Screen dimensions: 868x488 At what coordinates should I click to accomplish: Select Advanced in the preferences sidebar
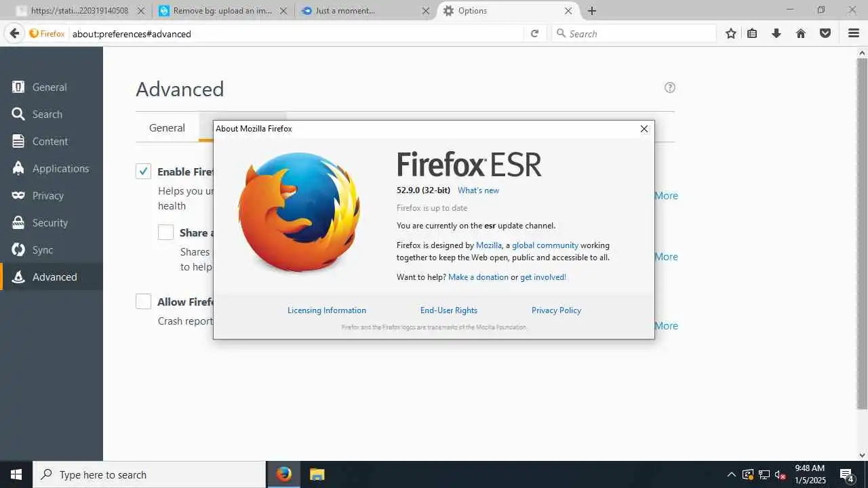tap(52, 277)
